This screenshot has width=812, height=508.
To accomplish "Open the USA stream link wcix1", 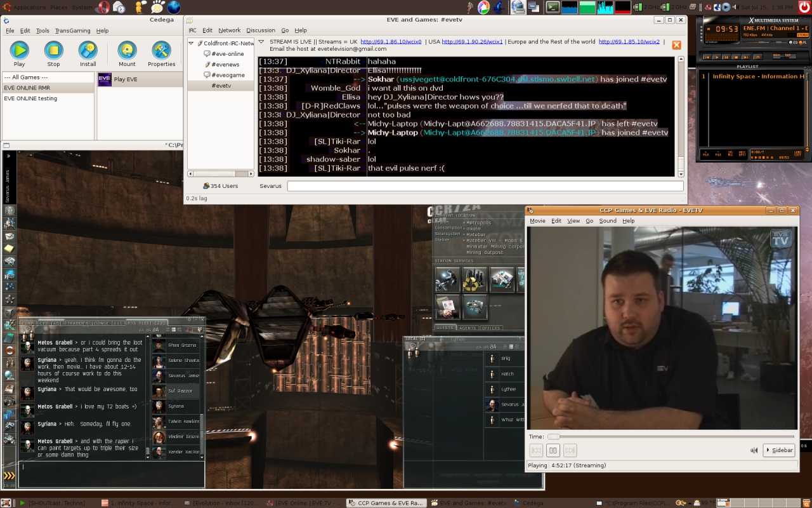I will (x=473, y=42).
